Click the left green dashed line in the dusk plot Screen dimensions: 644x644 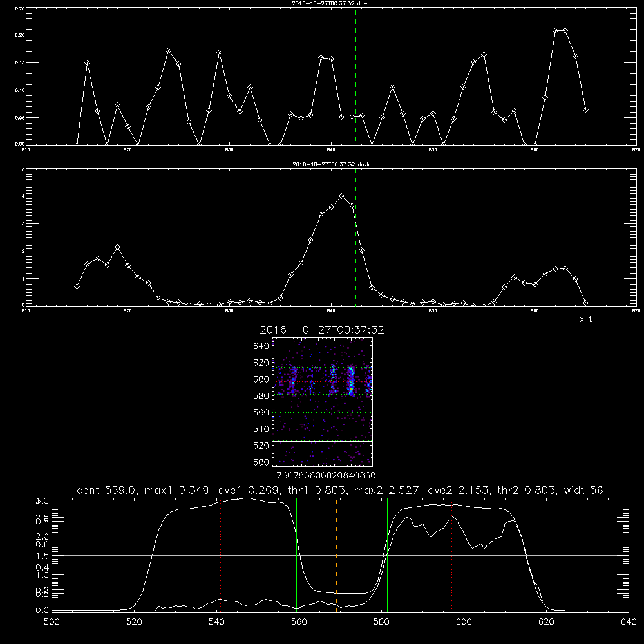[x=205, y=238]
